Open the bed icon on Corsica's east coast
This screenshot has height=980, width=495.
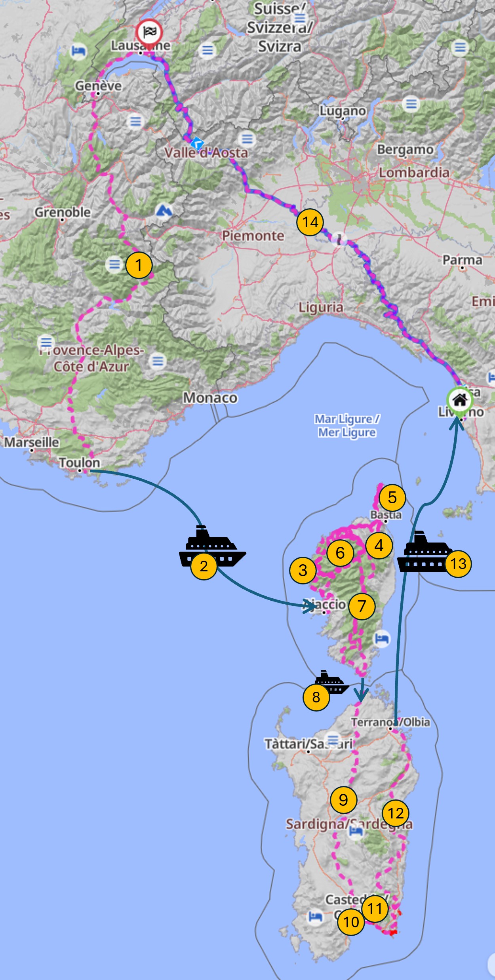tap(382, 639)
